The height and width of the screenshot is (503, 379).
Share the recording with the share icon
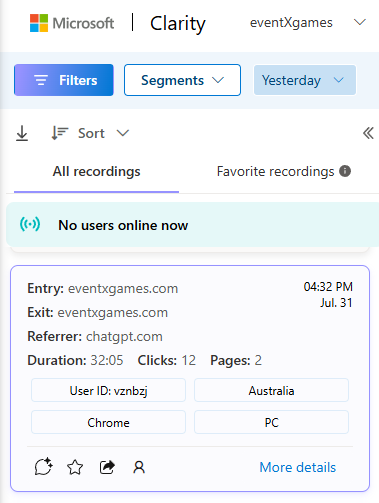[107, 467]
